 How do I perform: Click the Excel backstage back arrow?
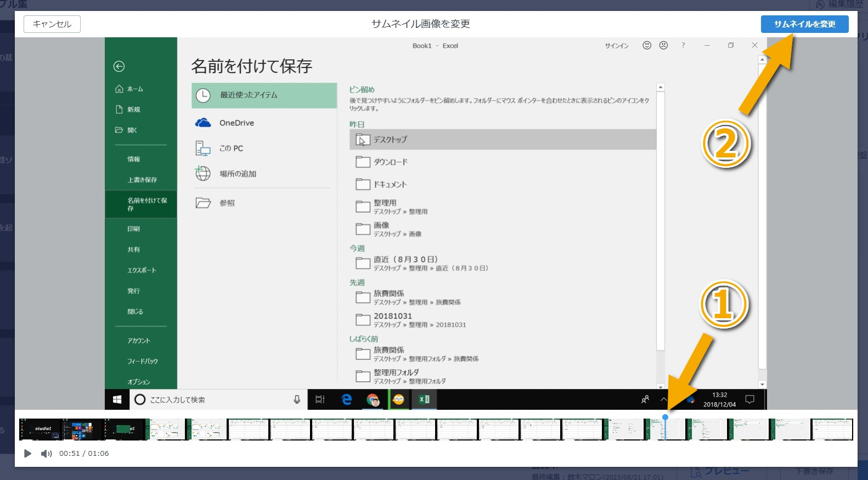pyautogui.click(x=119, y=66)
